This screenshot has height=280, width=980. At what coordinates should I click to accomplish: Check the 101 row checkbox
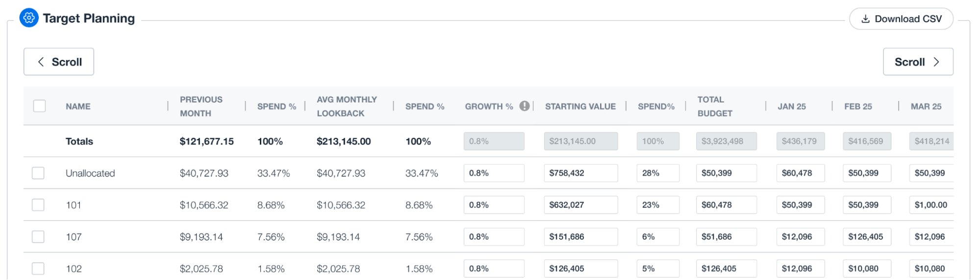(38, 205)
